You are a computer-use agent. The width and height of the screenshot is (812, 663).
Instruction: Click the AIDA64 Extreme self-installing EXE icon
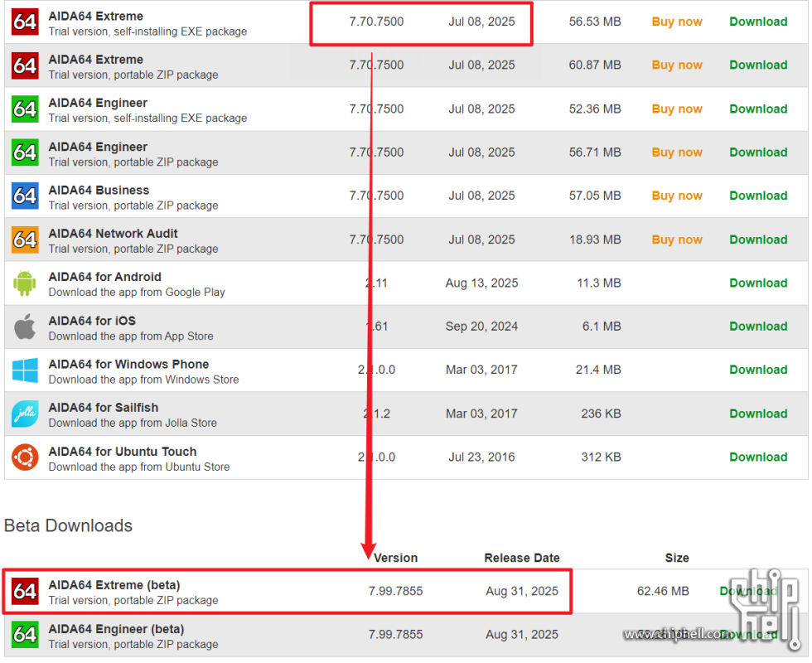click(x=25, y=22)
